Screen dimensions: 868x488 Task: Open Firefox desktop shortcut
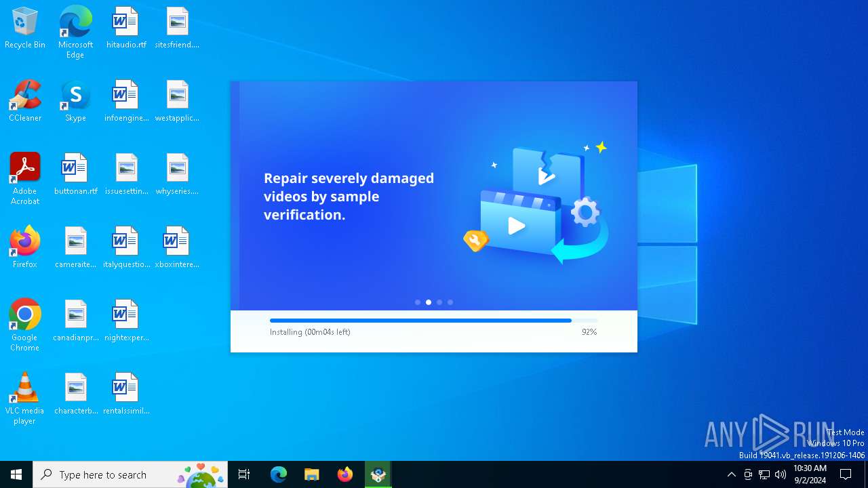tap(25, 248)
